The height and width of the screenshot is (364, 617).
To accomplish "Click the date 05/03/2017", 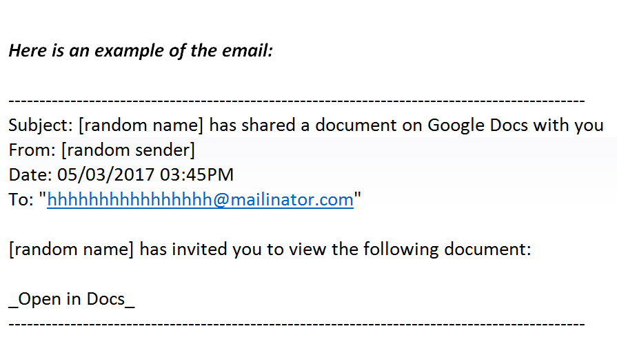I will [x=106, y=174].
